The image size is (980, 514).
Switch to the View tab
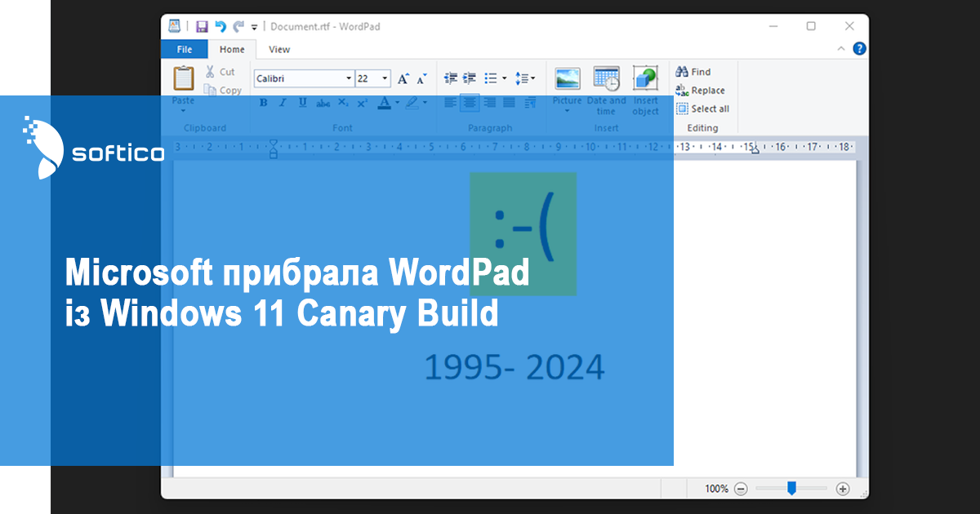pos(279,49)
